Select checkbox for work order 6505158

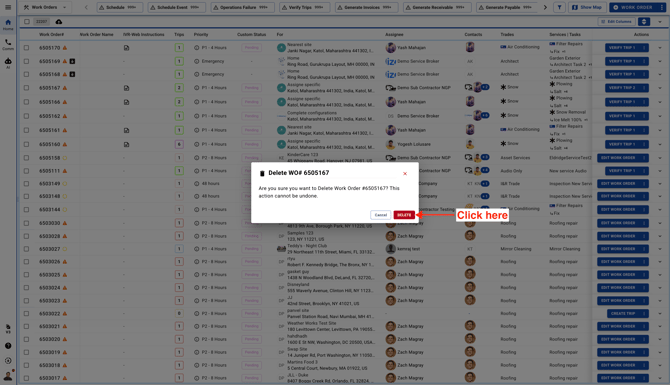(x=26, y=158)
